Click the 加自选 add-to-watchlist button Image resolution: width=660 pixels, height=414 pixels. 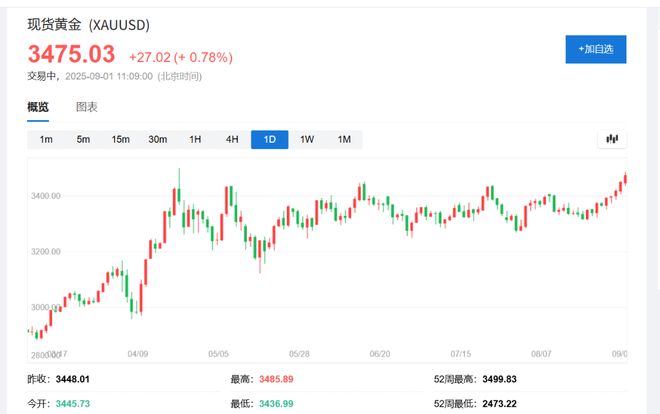[x=595, y=48]
